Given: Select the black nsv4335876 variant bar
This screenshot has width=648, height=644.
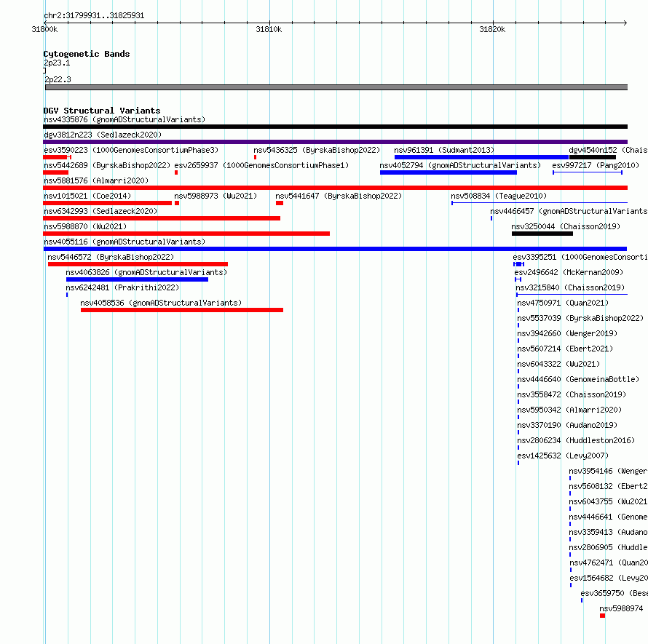Looking at the screenshot, I should pos(335,127).
